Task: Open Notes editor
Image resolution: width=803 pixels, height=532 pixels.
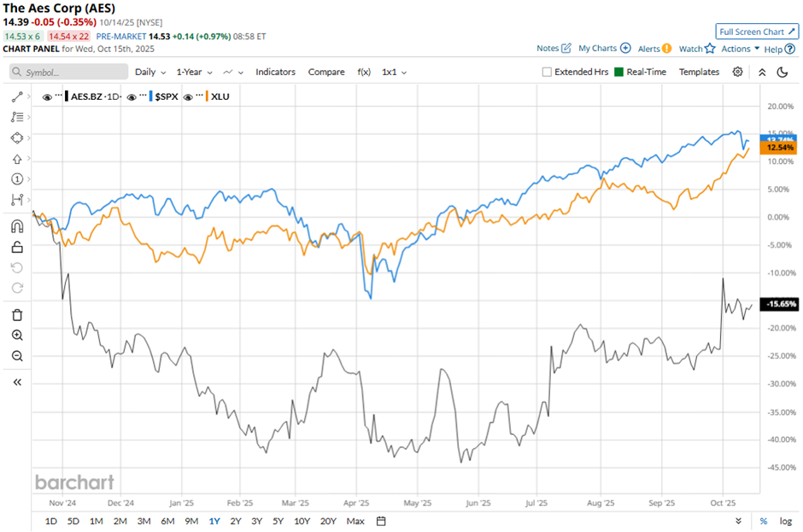Action: pos(554,48)
